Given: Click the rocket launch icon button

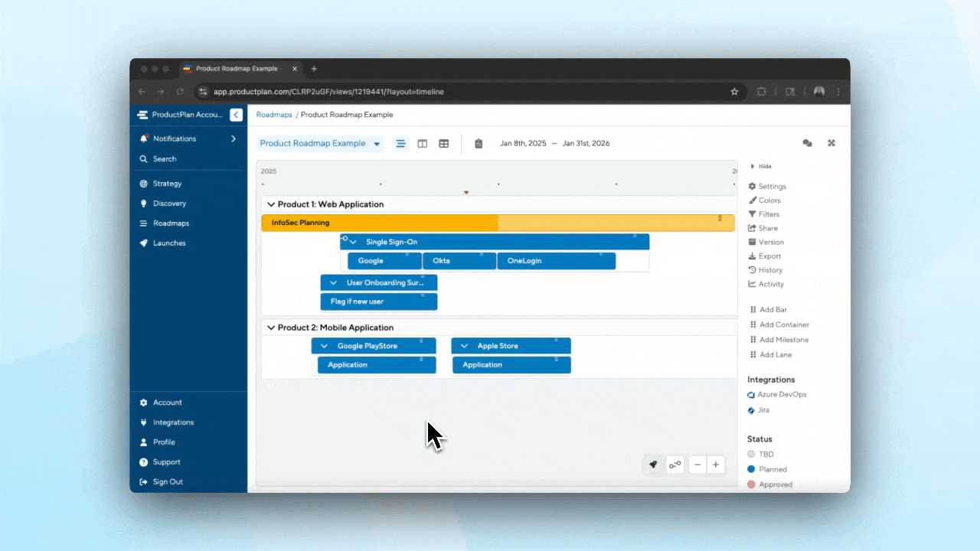Looking at the screenshot, I should click(x=653, y=465).
